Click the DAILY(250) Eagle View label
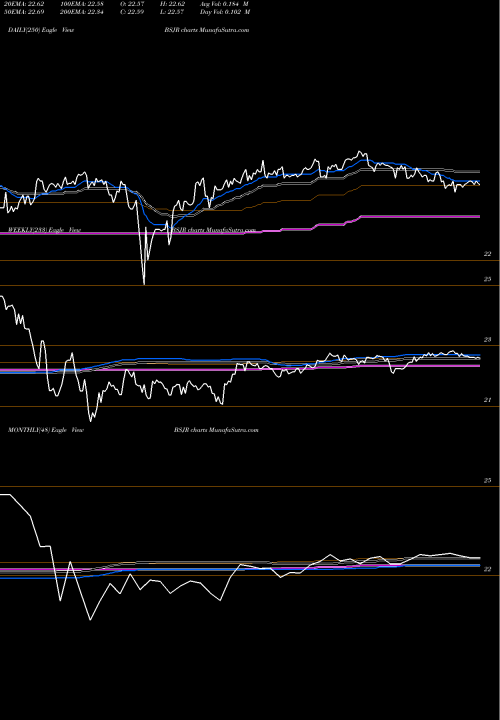This screenshot has width=500, height=720. point(41,30)
